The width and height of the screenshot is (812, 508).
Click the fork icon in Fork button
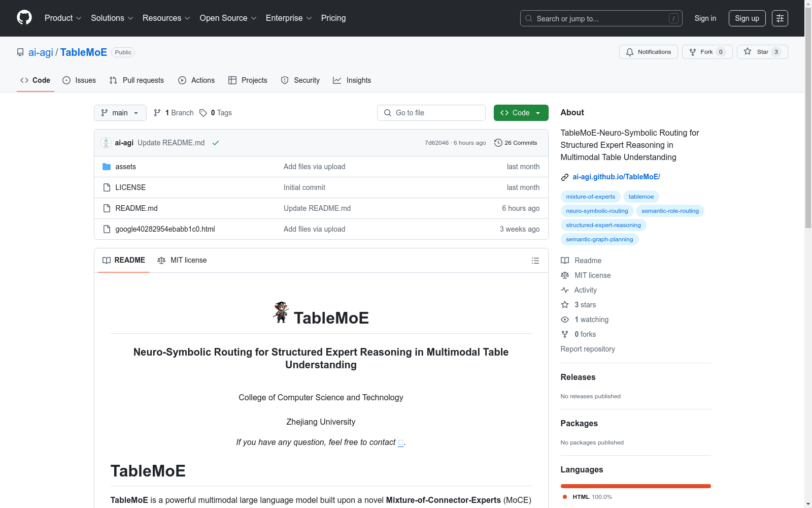[693, 52]
